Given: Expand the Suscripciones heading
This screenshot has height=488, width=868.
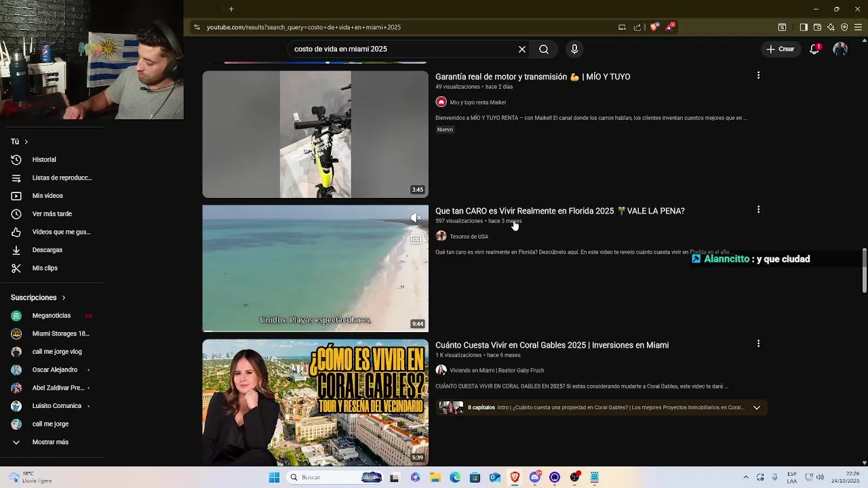Looking at the screenshot, I should click(39, 298).
